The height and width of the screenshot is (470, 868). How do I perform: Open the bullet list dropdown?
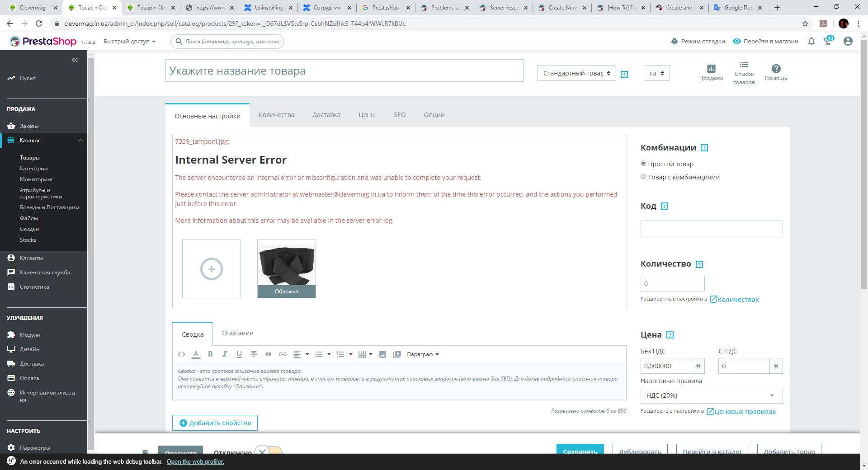pos(323,354)
